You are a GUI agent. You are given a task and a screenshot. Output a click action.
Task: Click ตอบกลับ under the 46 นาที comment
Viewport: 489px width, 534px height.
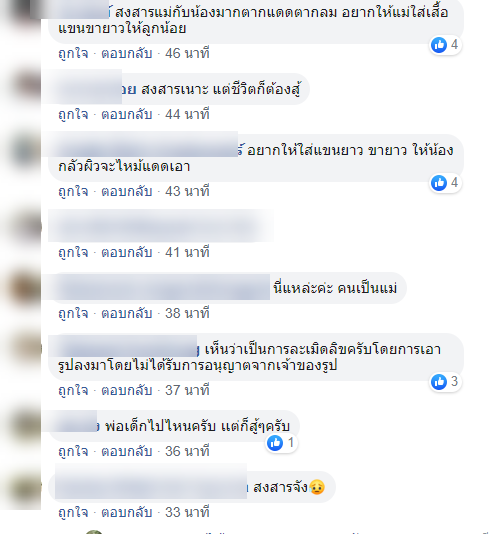coord(127,53)
